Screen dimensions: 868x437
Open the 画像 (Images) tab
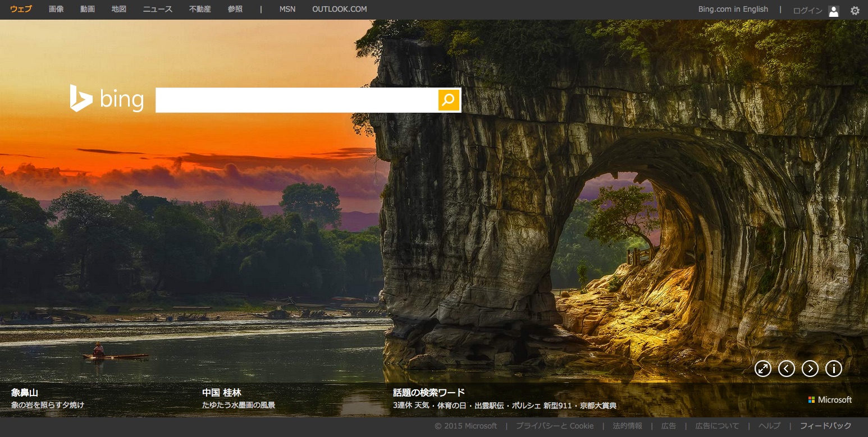coord(56,10)
